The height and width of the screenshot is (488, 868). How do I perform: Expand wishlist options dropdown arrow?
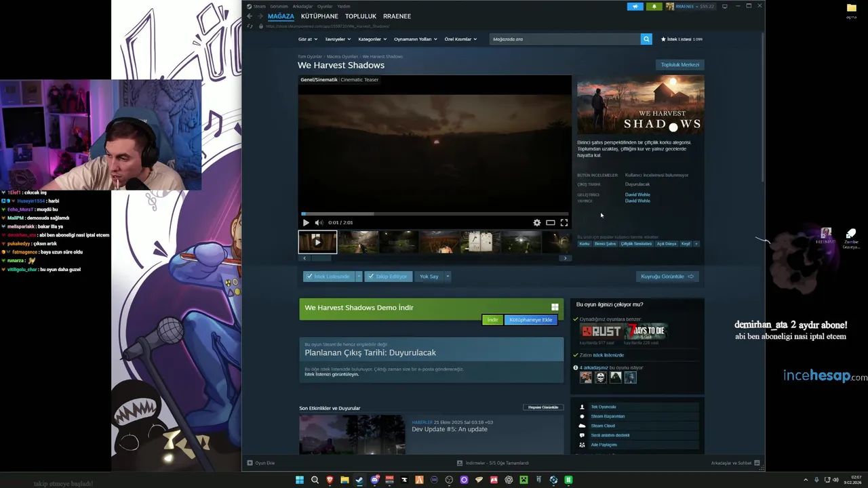tap(359, 277)
